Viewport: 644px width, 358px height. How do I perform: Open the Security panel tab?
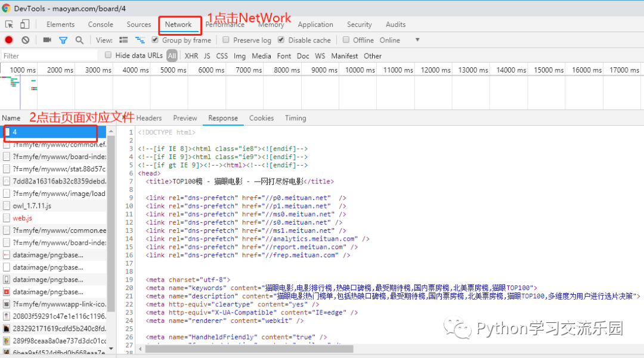pos(360,24)
